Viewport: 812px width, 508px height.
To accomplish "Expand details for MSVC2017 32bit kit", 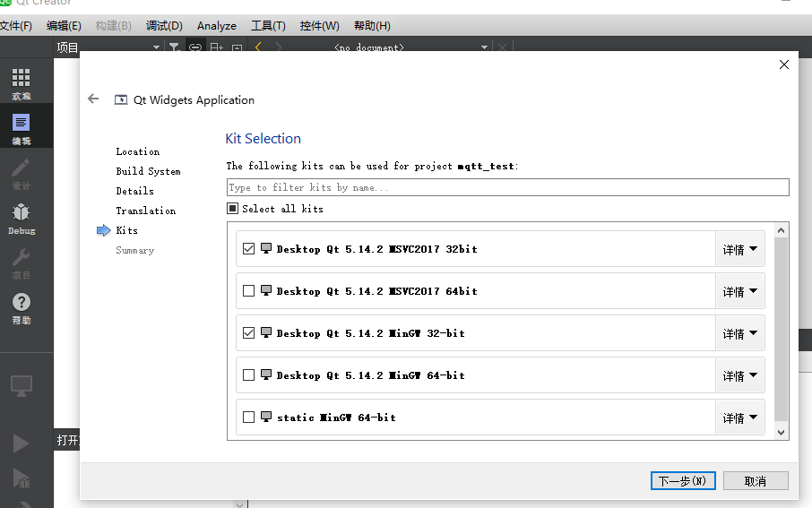I will click(740, 249).
